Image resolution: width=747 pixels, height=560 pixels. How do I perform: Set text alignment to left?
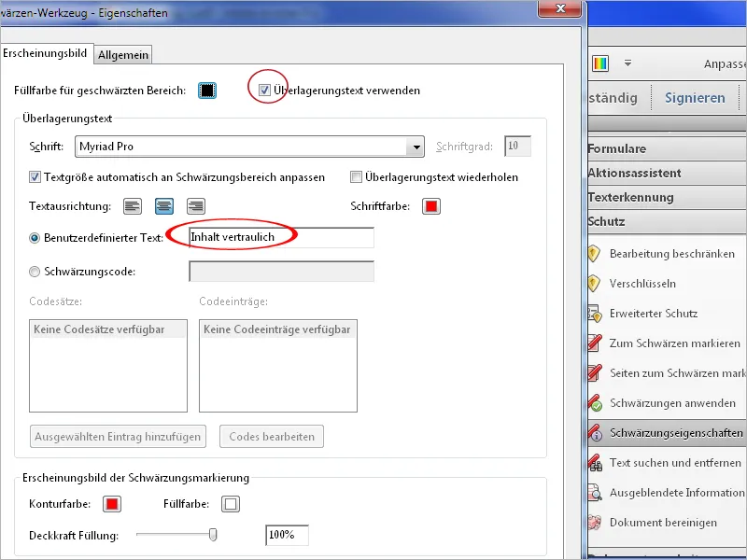(133, 206)
